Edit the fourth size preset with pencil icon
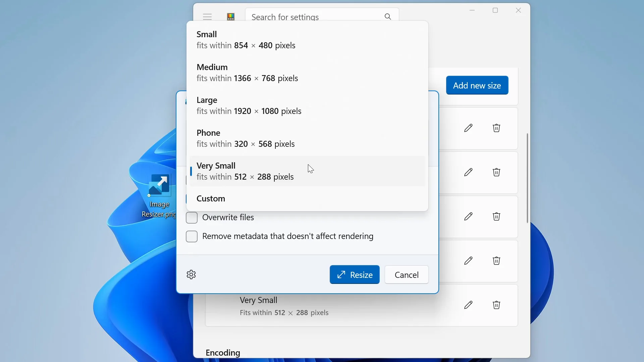The image size is (644, 362). pyautogui.click(x=468, y=261)
